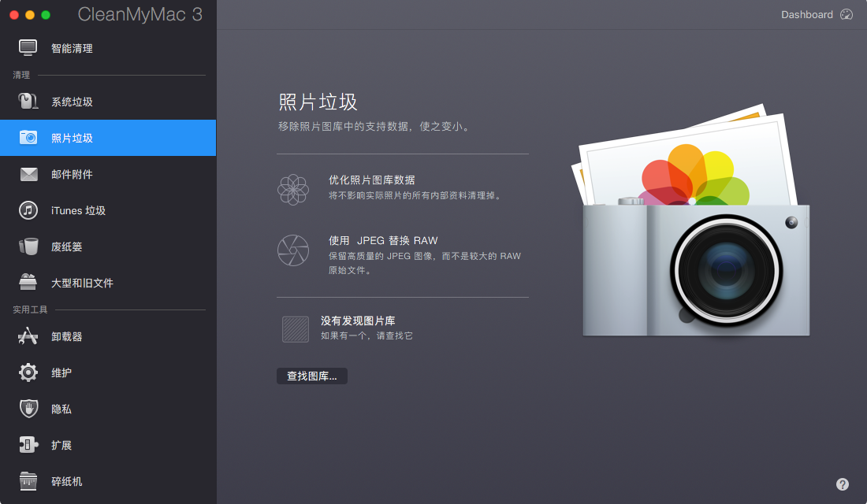The height and width of the screenshot is (504, 867).
Task: Click the 移除照片图库中的支持数据 description
Action: [374, 127]
